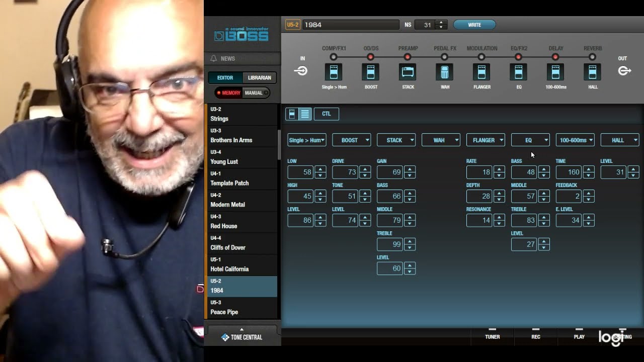This screenshot has width=644, height=362.
Task: Open the WAH type dropdown
Action: 441,140
